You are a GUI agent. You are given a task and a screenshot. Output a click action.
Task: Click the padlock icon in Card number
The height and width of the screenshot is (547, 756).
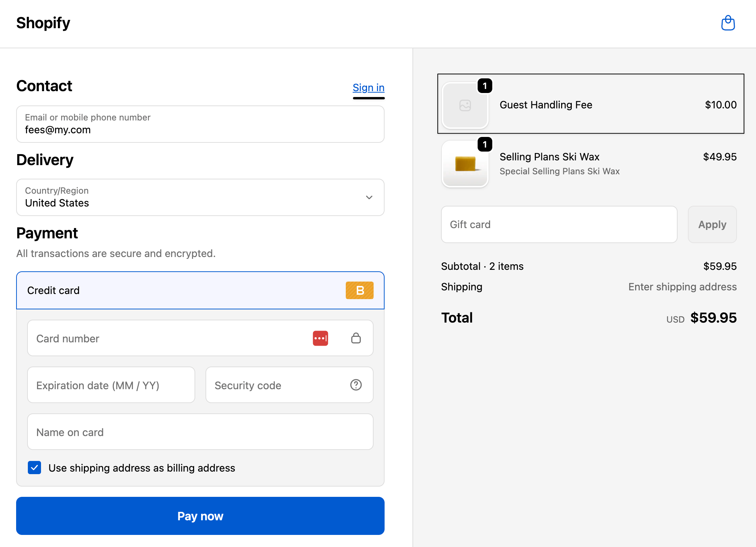[356, 338]
